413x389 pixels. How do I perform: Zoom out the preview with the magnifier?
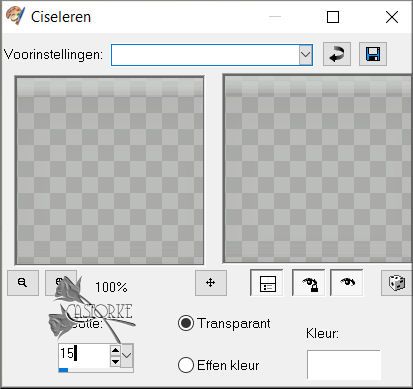pos(23,283)
